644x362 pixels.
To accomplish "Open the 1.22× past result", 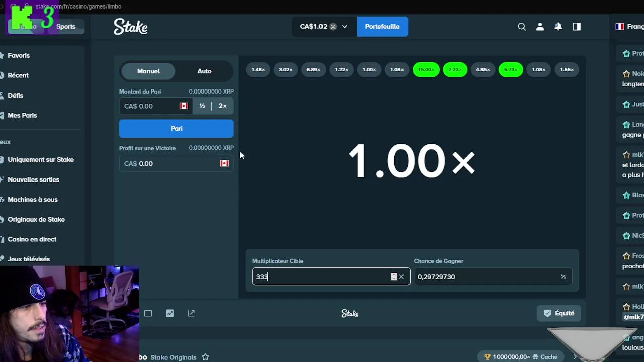I will pyautogui.click(x=342, y=70).
